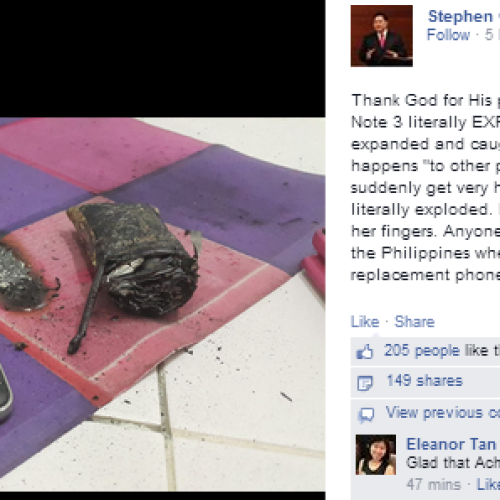The height and width of the screenshot is (500, 500).
Task: Open Eleanor Tan's profile photo
Action: [x=376, y=455]
